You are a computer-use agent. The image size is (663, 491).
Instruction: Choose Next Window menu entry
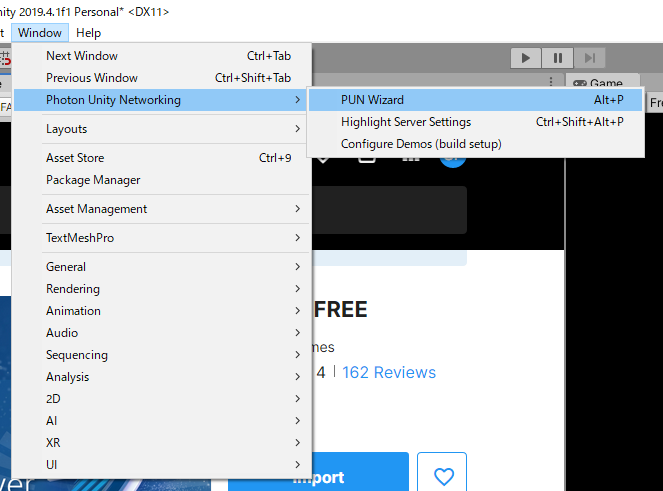click(x=162, y=56)
